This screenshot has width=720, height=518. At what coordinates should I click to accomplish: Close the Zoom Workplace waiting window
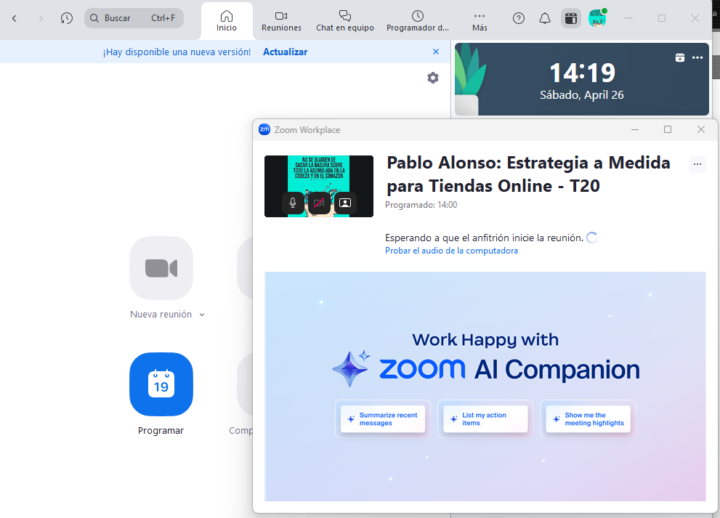701,130
